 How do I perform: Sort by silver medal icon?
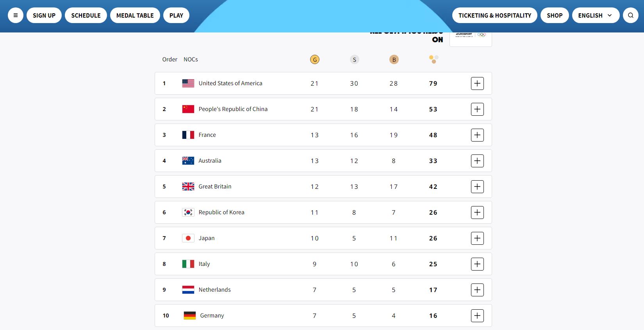tap(354, 59)
